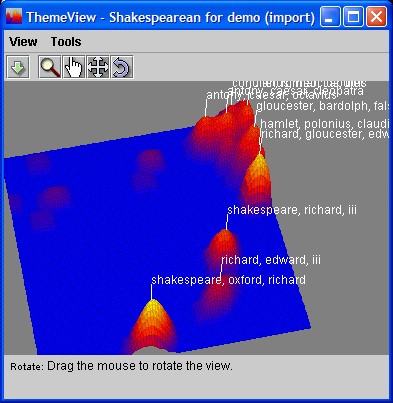Click the ThemeView app icon in title bar

tap(14, 17)
